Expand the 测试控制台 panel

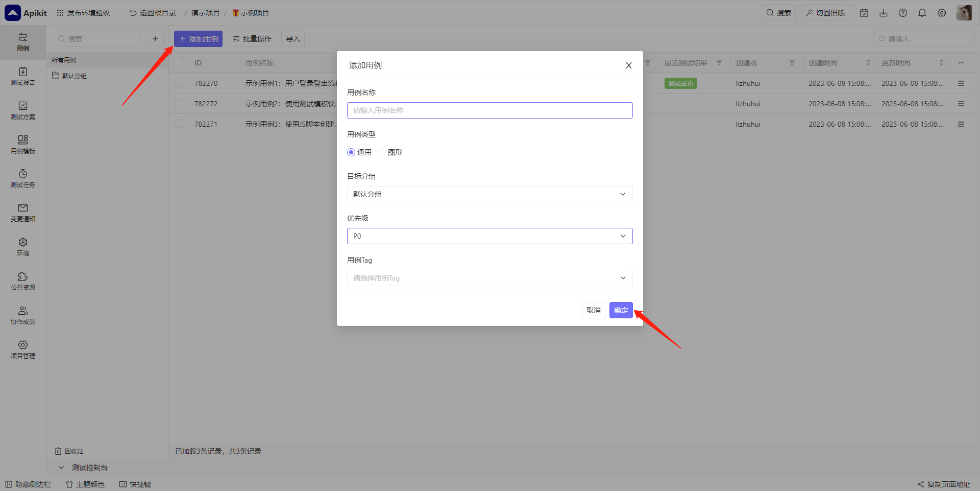(x=61, y=467)
